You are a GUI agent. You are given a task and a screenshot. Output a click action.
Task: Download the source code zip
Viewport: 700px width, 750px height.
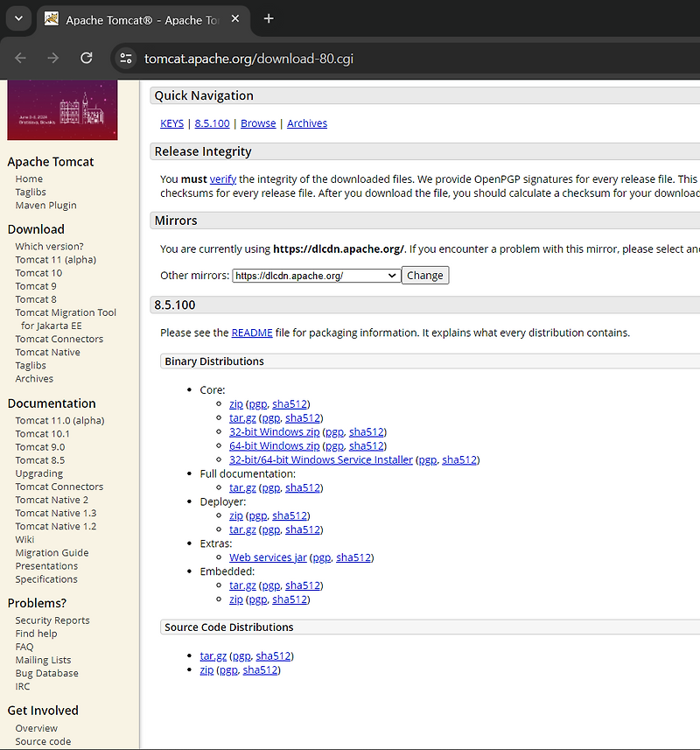coord(206,670)
